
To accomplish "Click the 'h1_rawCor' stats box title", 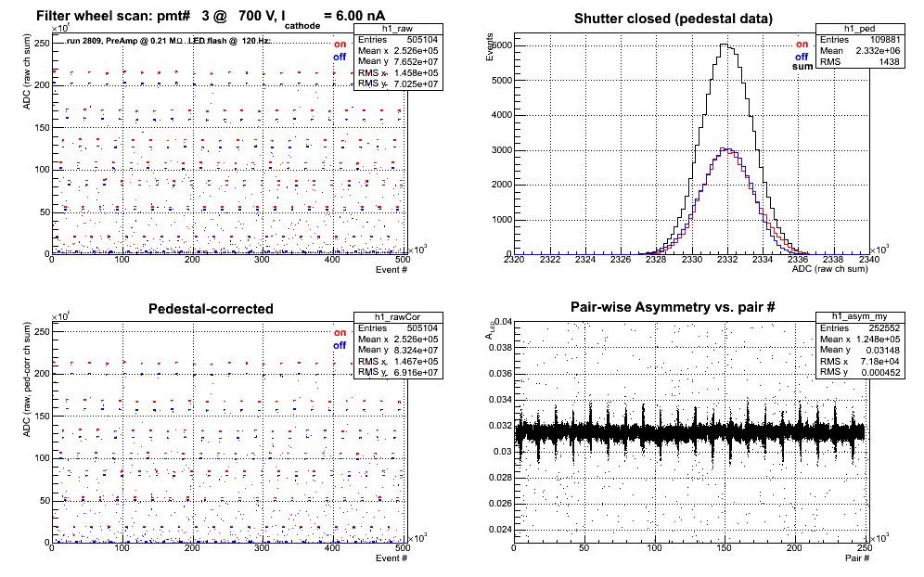I will click(398, 317).
